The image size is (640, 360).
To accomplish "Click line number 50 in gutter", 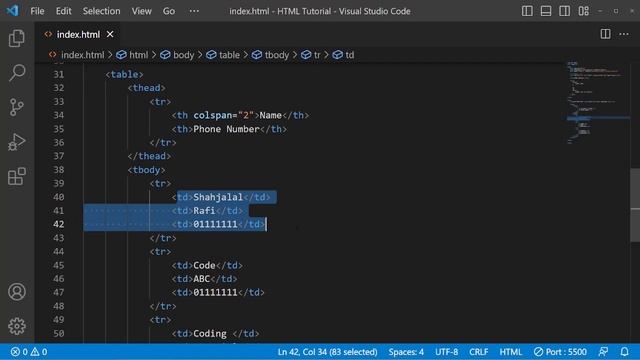I will 59,333.
